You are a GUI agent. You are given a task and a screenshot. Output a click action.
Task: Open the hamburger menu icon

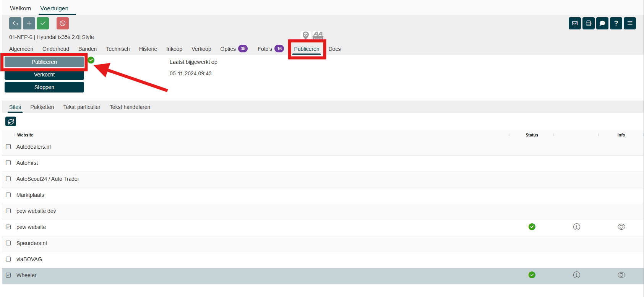(629, 23)
